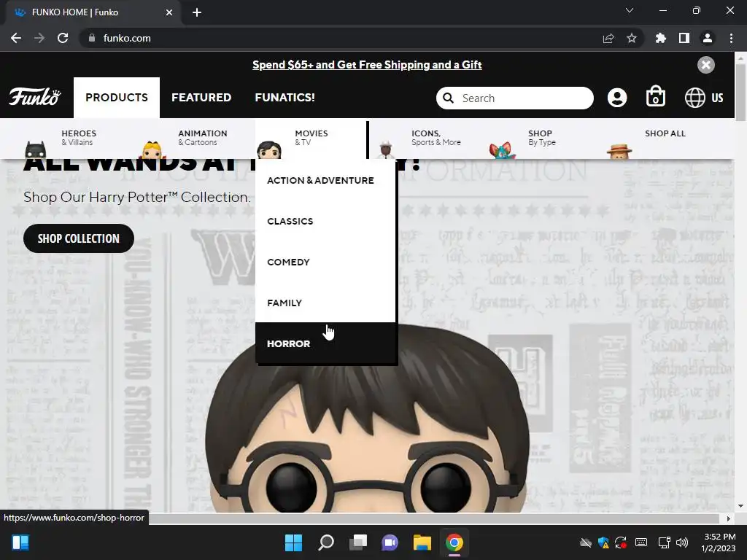
Task: Open the account profile icon
Action: coord(617,98)
